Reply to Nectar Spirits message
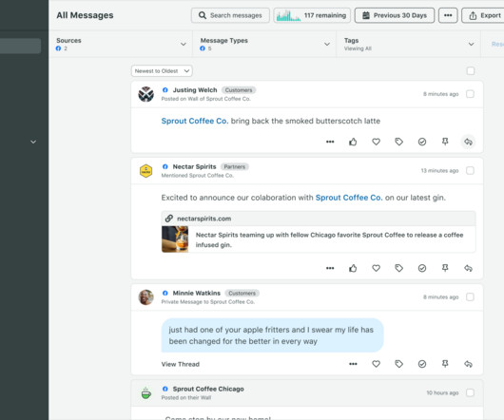 468,268
